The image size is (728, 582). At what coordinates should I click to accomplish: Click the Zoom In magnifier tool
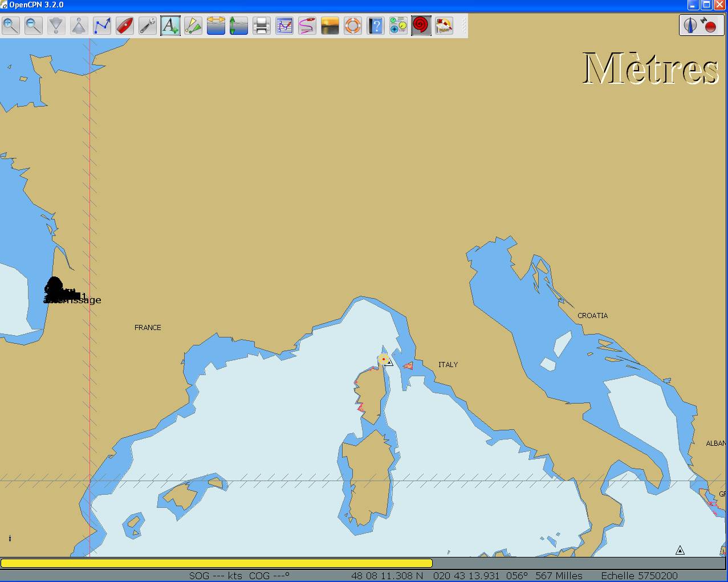[11, 26]
